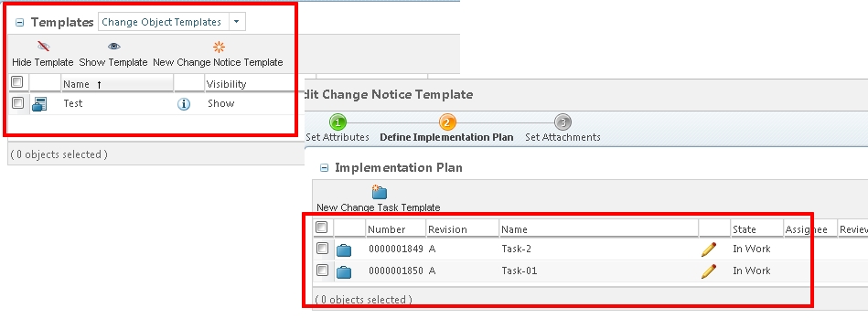Screen dimensions: 868x329
Task: Open Set Attachments step label
Action: tap(563, 137)
